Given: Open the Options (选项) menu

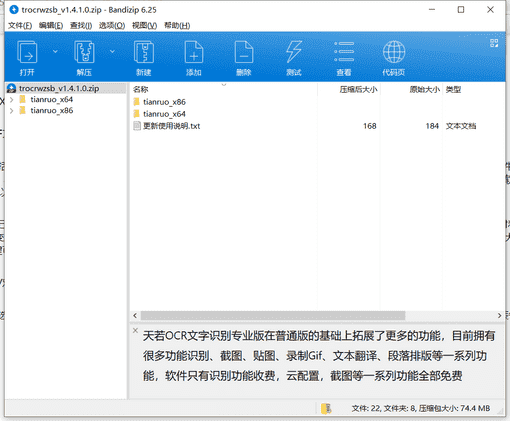Looking at the screenshot, I should pos(112,25).
